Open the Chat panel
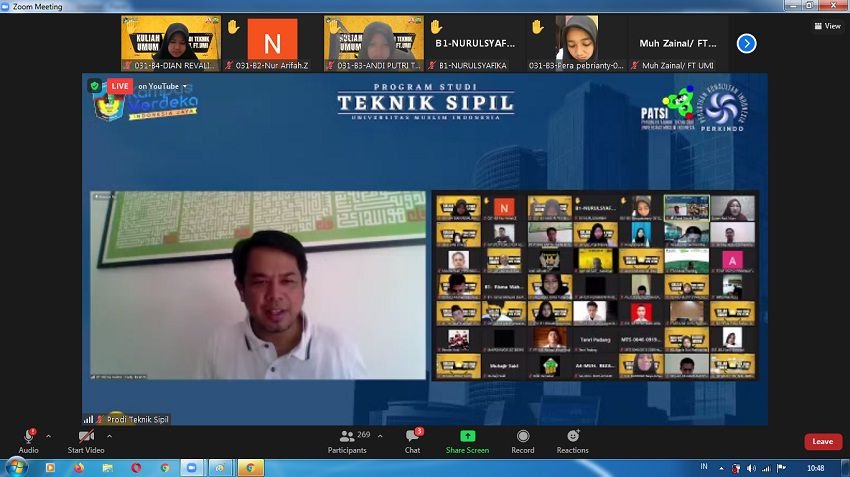 point(413,441)
